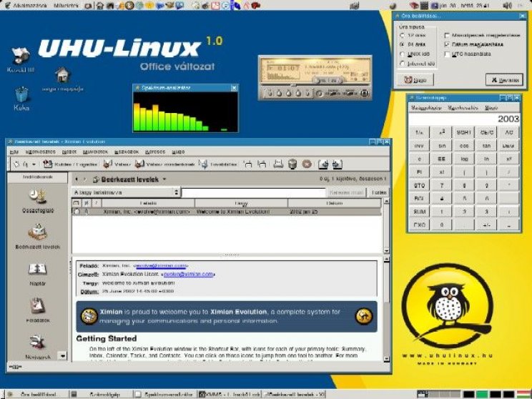Open the home folder desktop icon
Screen dimensions: 532x399
(62, 74)
